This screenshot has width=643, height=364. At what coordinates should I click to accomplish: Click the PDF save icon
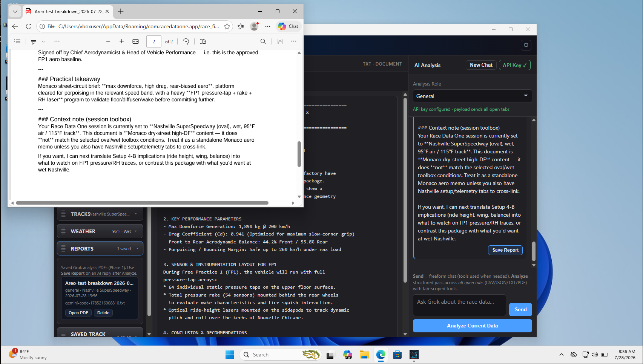pos(280,41)
